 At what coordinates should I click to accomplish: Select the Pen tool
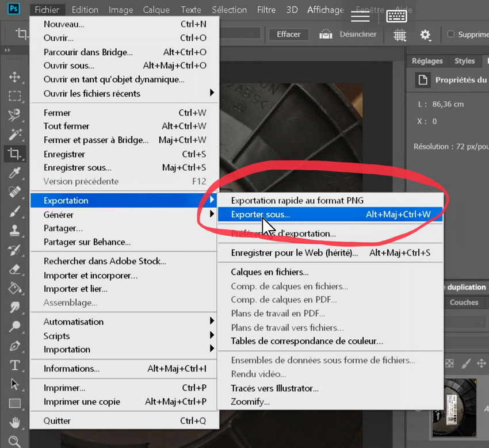14,346
